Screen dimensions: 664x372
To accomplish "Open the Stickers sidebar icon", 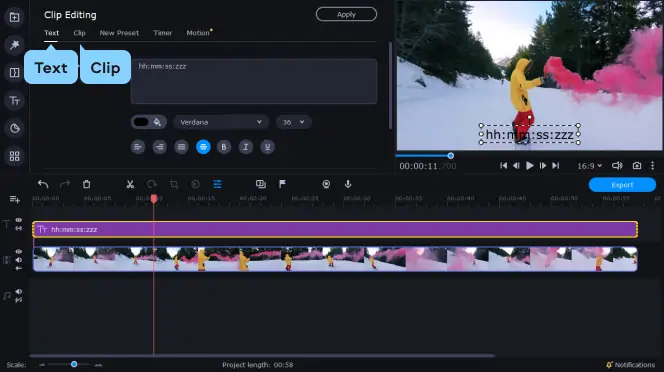I will (x=14, y=128).
